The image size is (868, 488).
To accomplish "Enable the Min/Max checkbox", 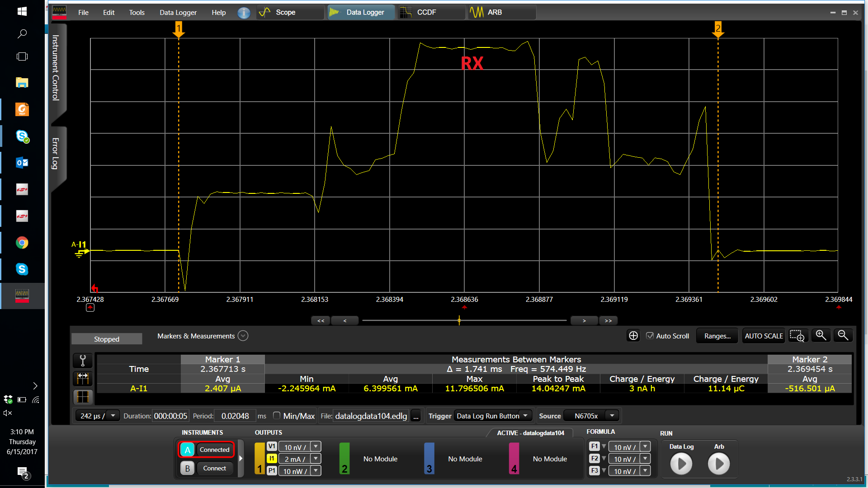I will click(277, 416).
